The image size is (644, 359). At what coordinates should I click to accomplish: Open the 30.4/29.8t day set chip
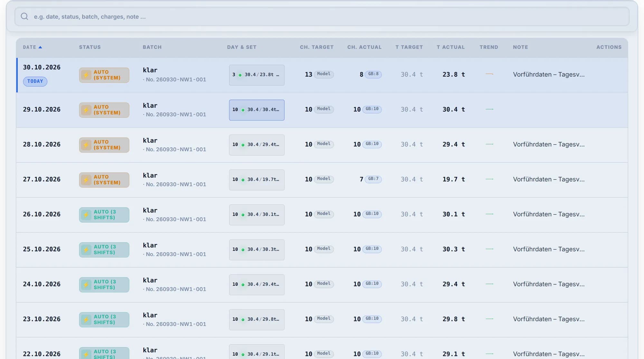[257, 320]
